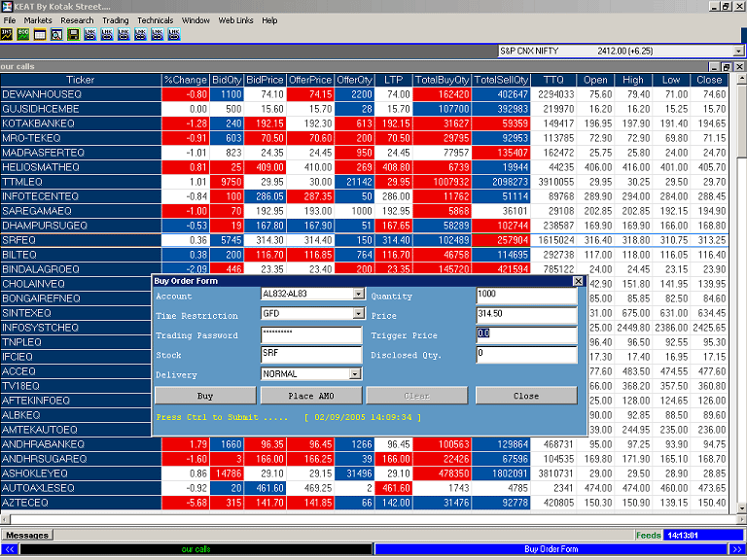
Task: Click the floppy disk save icon
Action: click(x=73, y=34)
